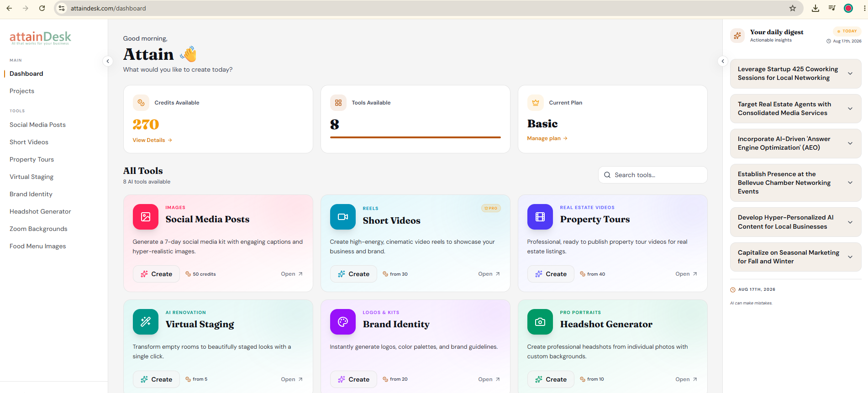Click the browser address bar URL

click(108, 8)
